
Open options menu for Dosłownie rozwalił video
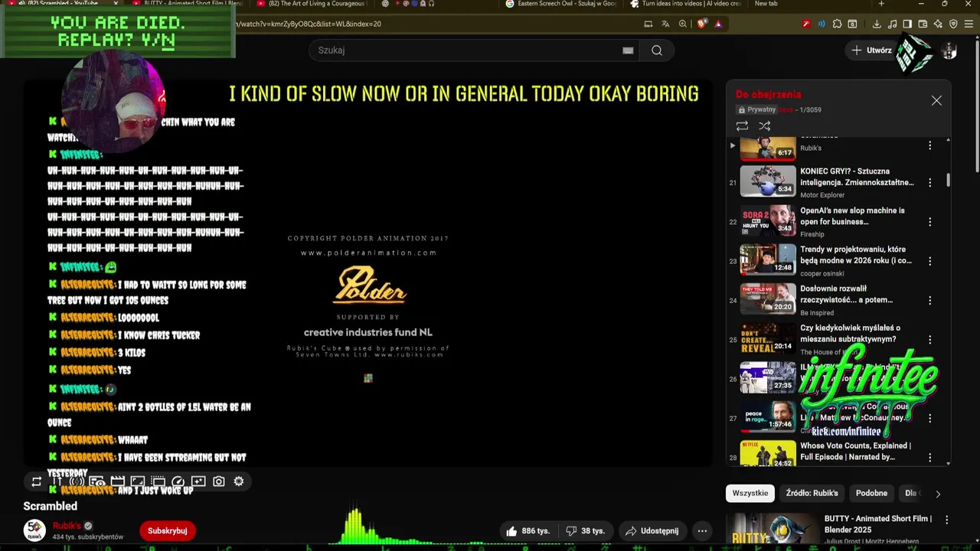pos(929,300)
